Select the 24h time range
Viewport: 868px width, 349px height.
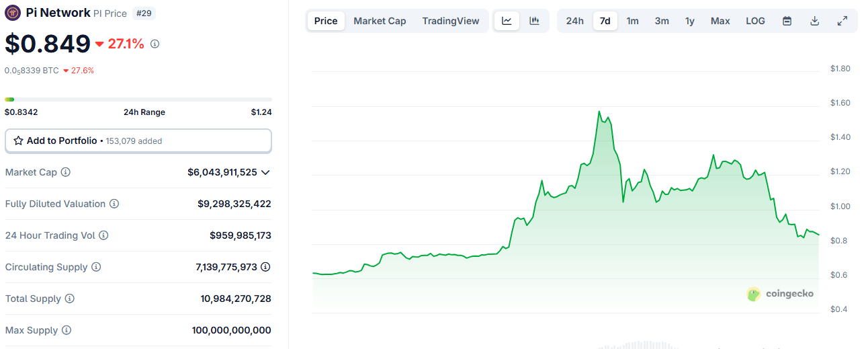pos(574,21)
